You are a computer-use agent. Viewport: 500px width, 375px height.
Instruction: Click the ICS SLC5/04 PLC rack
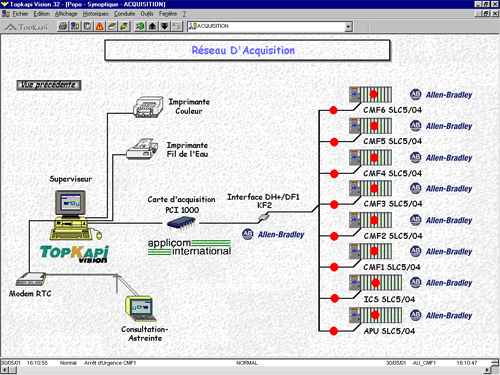(375, 282)
